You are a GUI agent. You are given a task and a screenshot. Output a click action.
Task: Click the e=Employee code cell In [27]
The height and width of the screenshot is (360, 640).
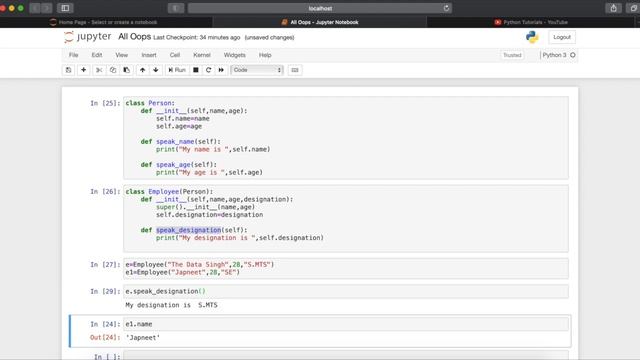pyautogui.click(x=346, y=269)
